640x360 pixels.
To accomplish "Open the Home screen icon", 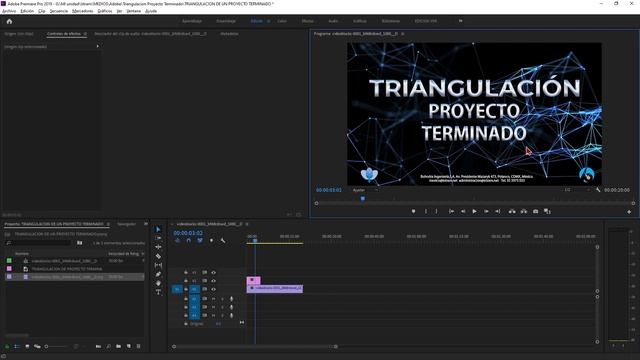I will pos(9,21).
